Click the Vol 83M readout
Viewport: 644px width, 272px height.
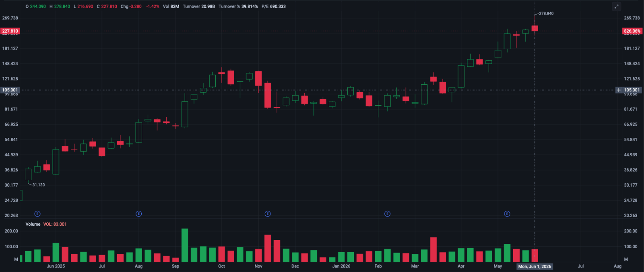171,6
